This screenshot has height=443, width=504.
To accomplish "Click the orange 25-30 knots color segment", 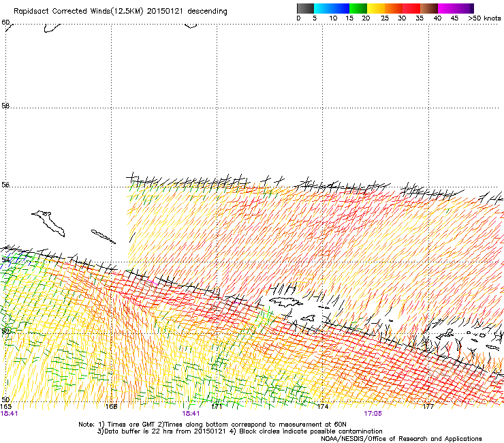I will pyautogui.click(x=394, y=8).
